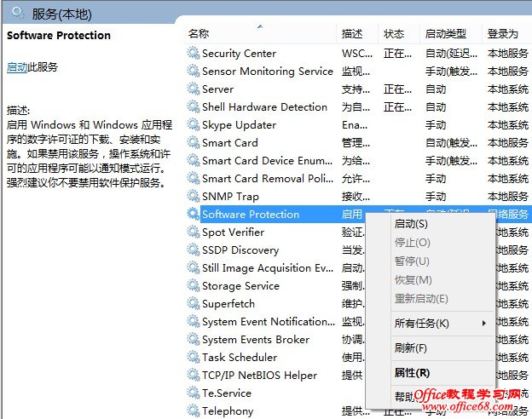This screenshot has height=419, width=532.
Task: Click the gear icon beside Storage Service
Action: click(193, 286)
